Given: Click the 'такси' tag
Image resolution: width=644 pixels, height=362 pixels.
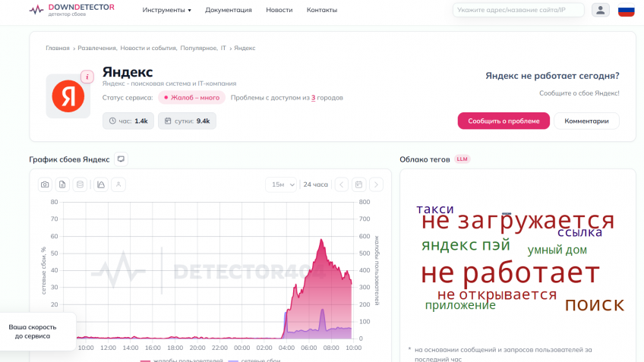Looking at the screenshot, I should point(435,209).
